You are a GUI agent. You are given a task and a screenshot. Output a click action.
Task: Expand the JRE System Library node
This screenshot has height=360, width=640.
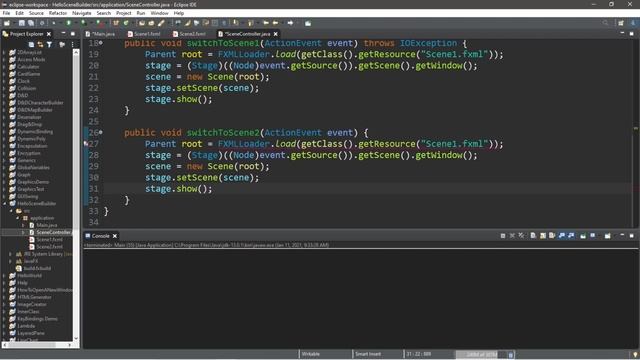click(11, 254)
